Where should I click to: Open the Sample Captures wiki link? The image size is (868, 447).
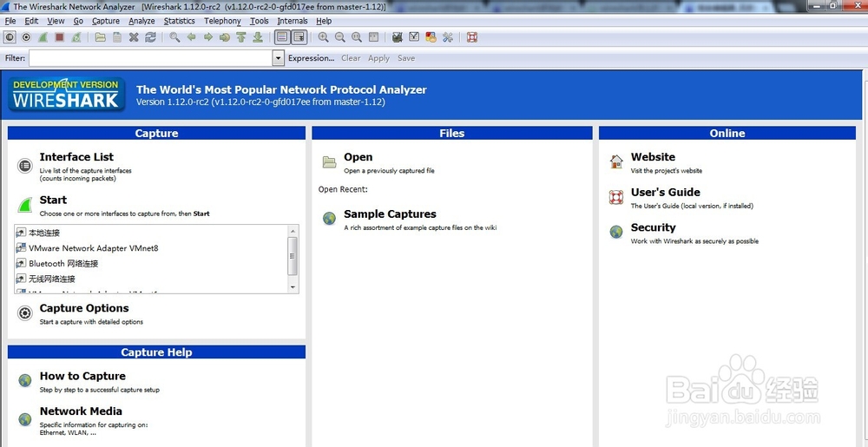tap(390, 214)
